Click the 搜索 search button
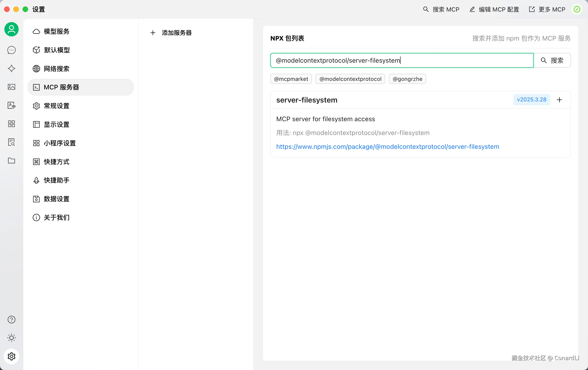Viewport: 588px width, 370px height. [x=552, y=60]
